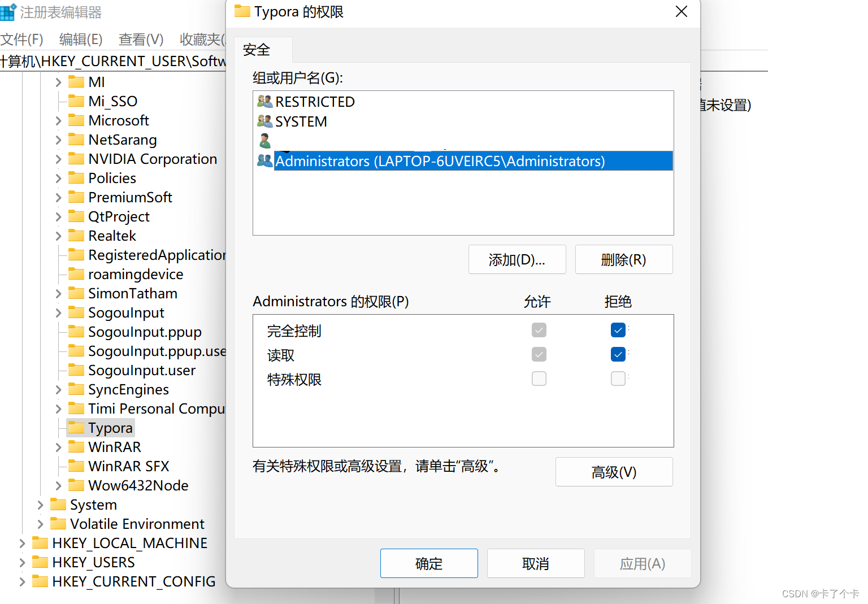868x604 pixels.
Task: Click the Mi_SSO folder icon
Action: [76, 101]
